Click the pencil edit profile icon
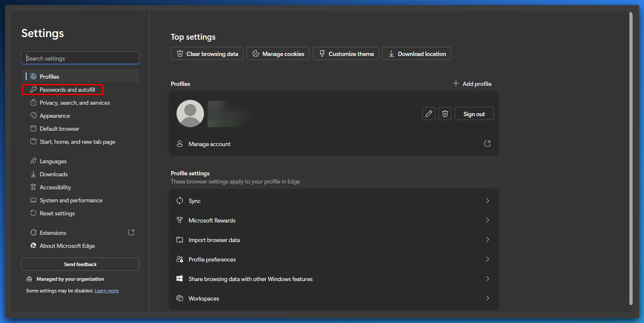The height and width of the screenshot is (323, 644). click(428, 114)
